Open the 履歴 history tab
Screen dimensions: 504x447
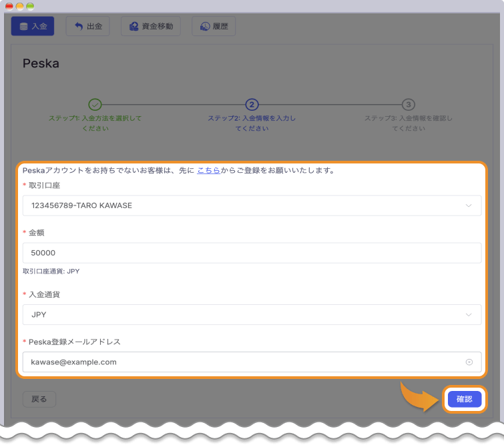pos(214,26)
